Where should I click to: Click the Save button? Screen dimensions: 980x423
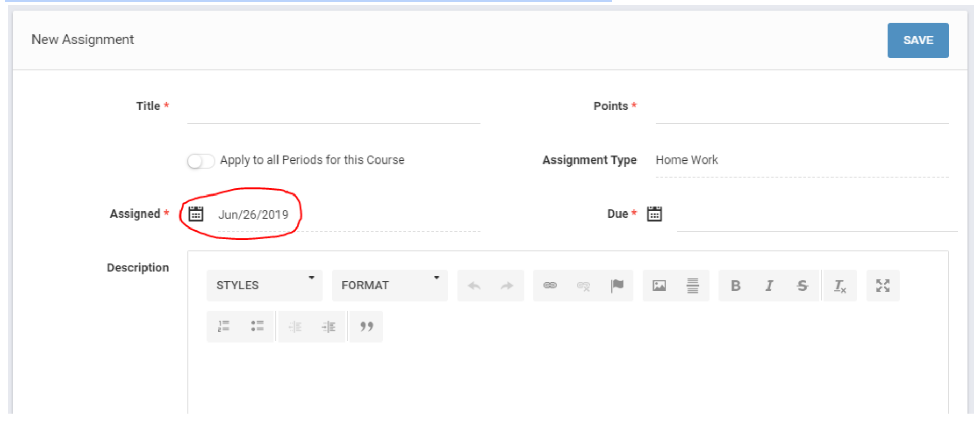pyautogui.click(x=917, y=40)
